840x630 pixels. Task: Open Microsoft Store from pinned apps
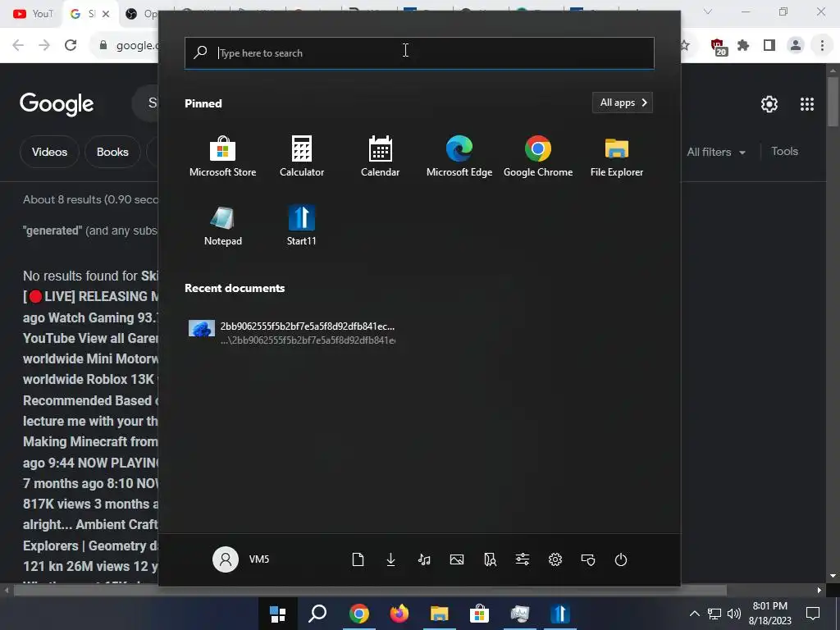coord(222,157)
